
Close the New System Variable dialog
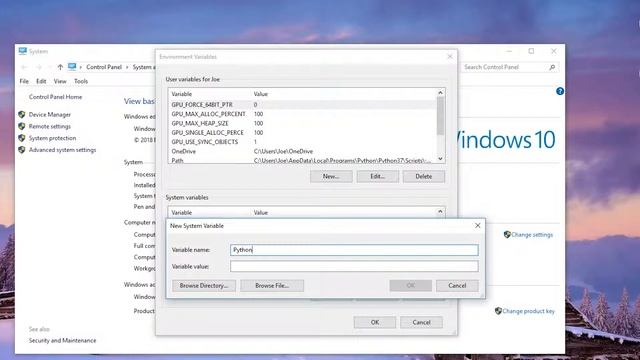478,225
